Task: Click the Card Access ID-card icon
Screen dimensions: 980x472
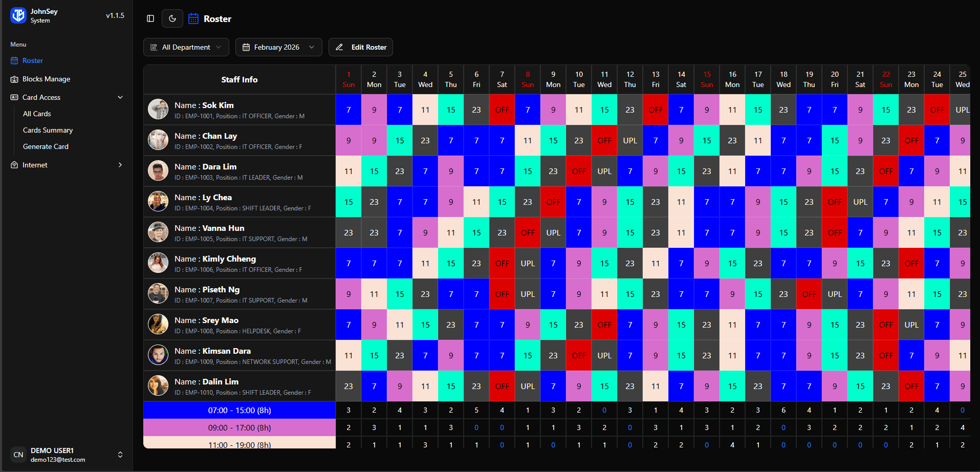Action: 14,97
